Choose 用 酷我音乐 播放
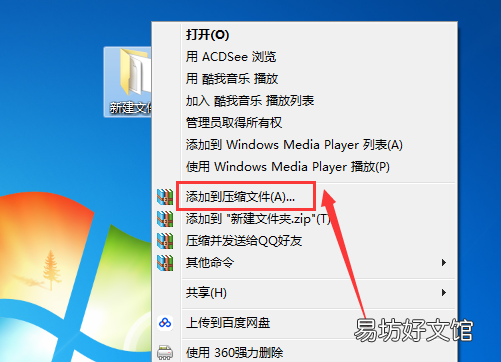The image size is (501, 362). point(304,79)
